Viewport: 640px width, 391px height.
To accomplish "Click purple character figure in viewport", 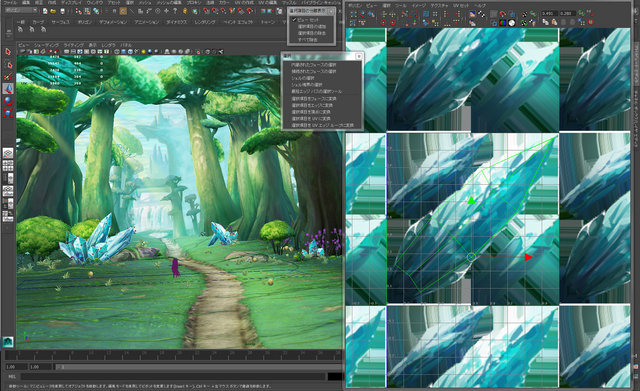I will point(176,268).
